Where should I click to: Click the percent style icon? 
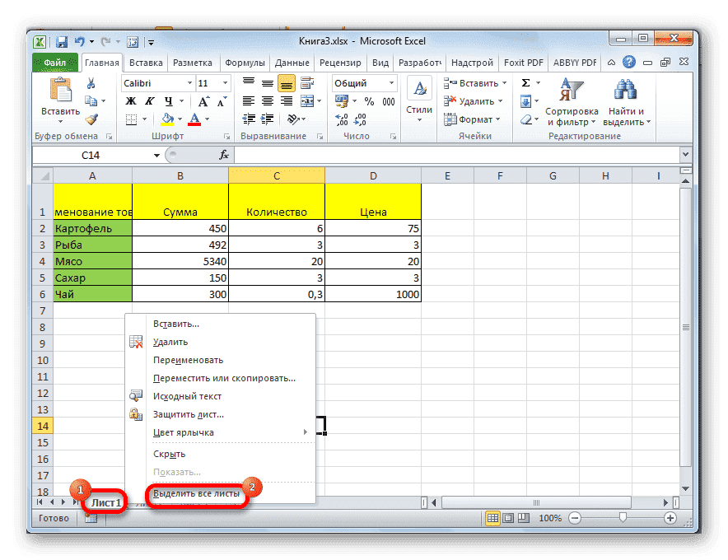click(x=367, y=101)
